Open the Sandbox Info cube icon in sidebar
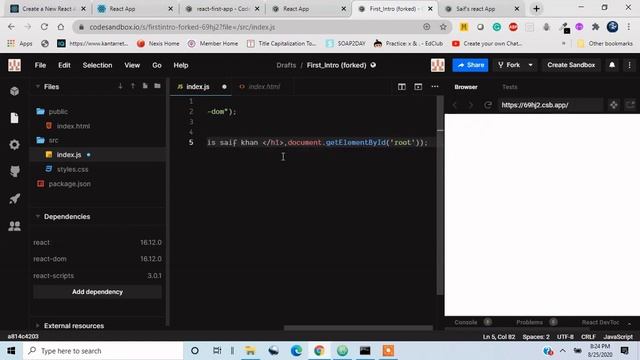The width and height of the screenshot is (640, 360). point(14,91)
